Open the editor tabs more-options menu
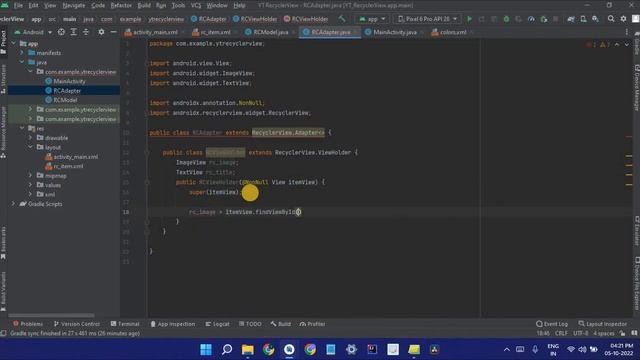The width and height of the screenshot is (640, 360). pos(627,32)
